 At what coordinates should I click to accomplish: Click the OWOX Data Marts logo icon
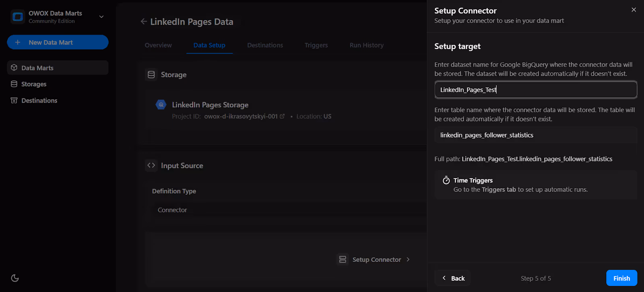(18, 17)
